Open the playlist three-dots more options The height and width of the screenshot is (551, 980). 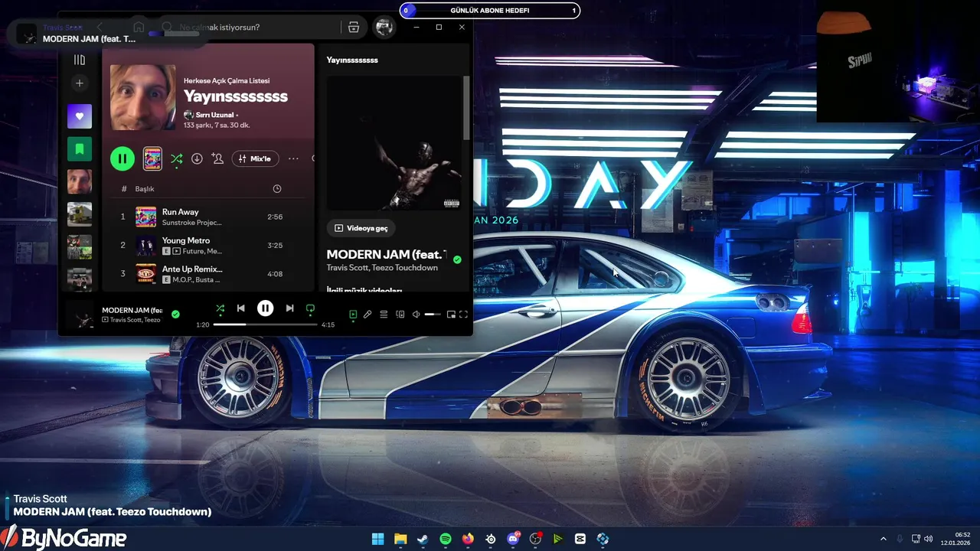[293, 158]
